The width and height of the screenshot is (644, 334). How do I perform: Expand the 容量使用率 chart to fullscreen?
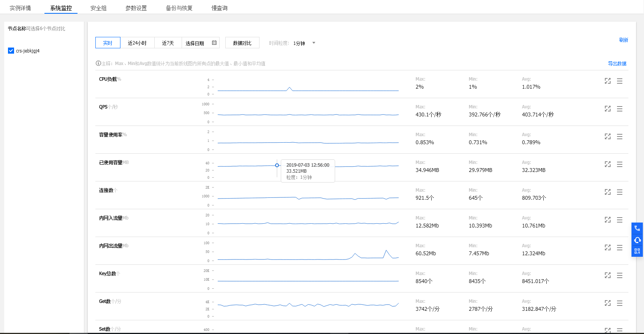click(x=608, y=137)
